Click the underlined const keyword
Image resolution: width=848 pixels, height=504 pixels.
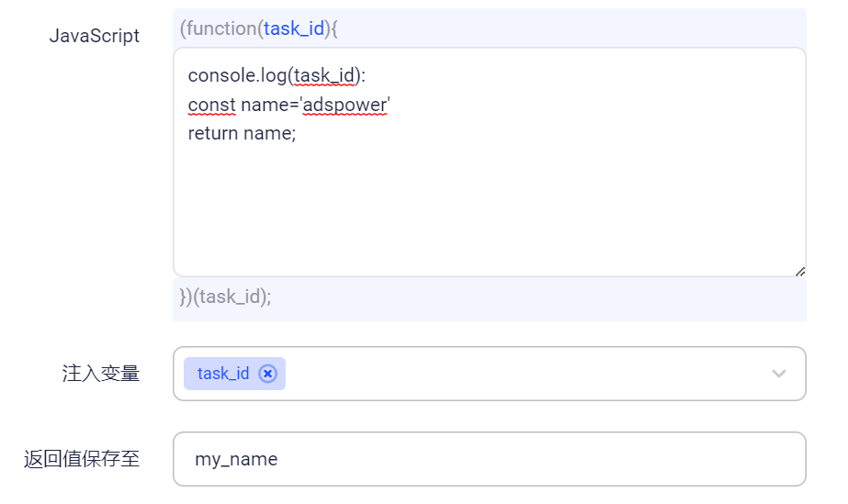click(x=211, y=105)
